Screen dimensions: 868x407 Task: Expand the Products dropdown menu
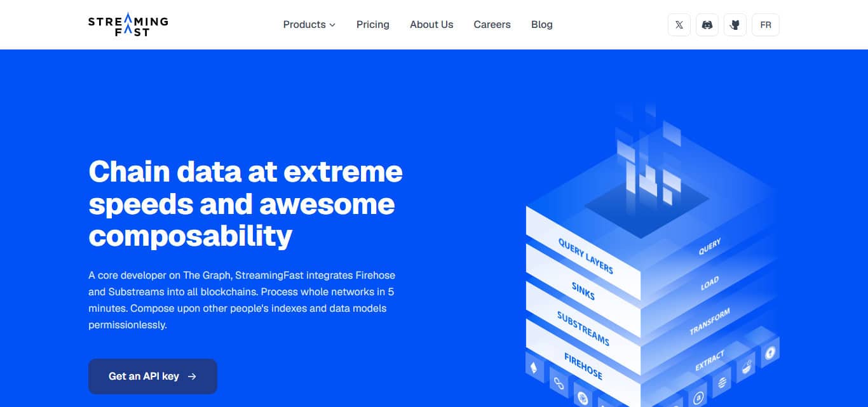pyautogui.click(x=309, y=25)
